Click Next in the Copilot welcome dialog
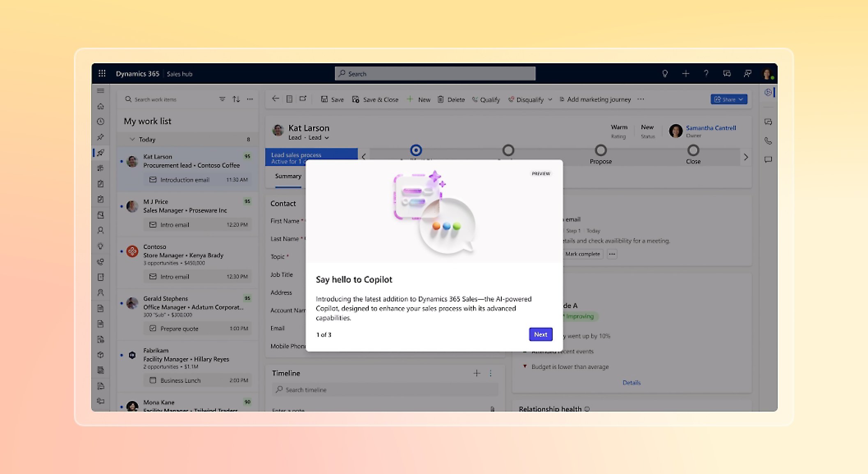The height and width of the screenshot is (474, 868). (x=540, y=334)
